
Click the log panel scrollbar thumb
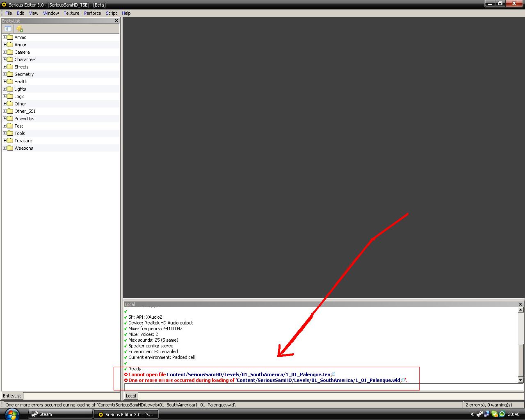click(x=520, y=360)
